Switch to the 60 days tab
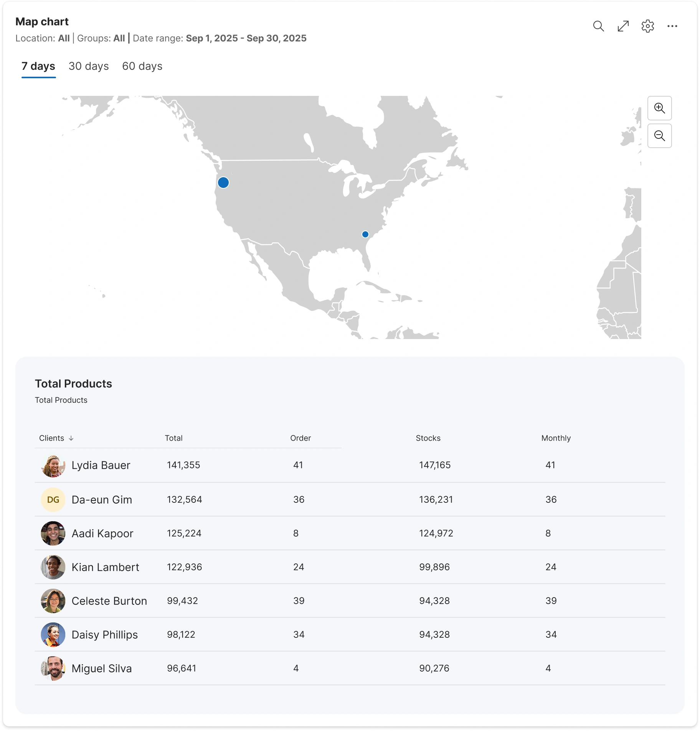 [x=142, y=66]
